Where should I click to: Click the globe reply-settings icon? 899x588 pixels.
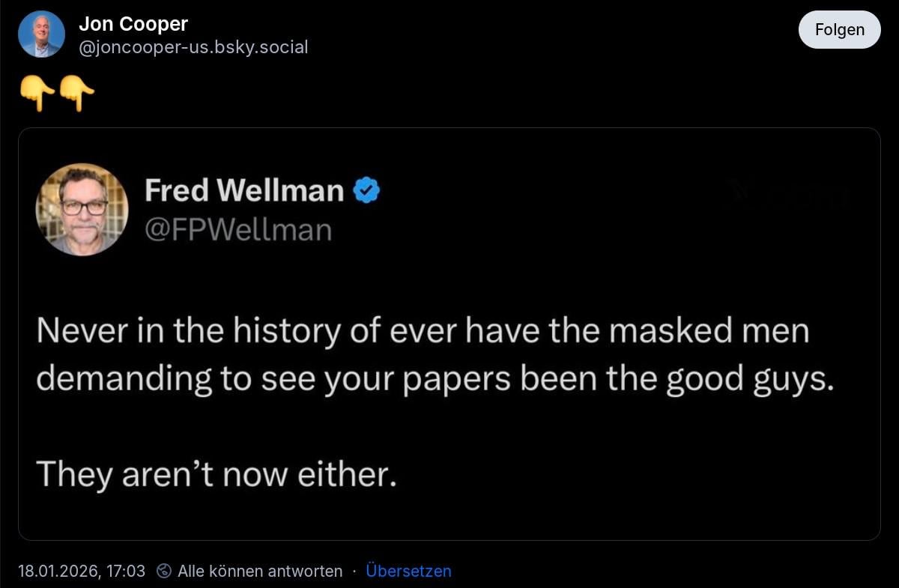pos(164,571)
